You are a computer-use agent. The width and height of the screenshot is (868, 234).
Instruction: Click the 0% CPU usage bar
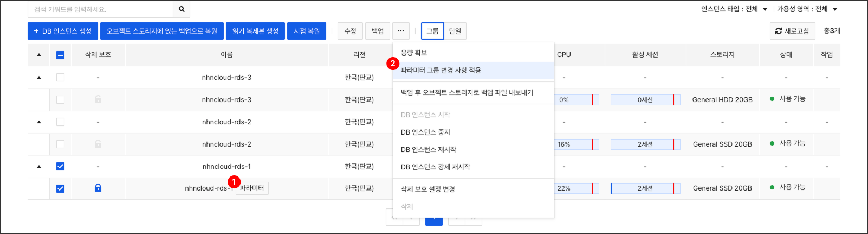click(578, 100)
